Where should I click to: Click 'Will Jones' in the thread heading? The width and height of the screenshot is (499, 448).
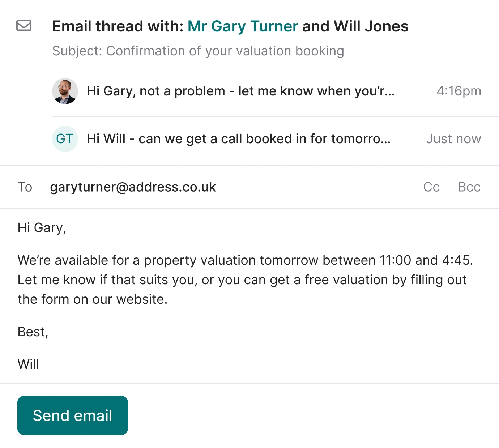click(x=371, y=26)
